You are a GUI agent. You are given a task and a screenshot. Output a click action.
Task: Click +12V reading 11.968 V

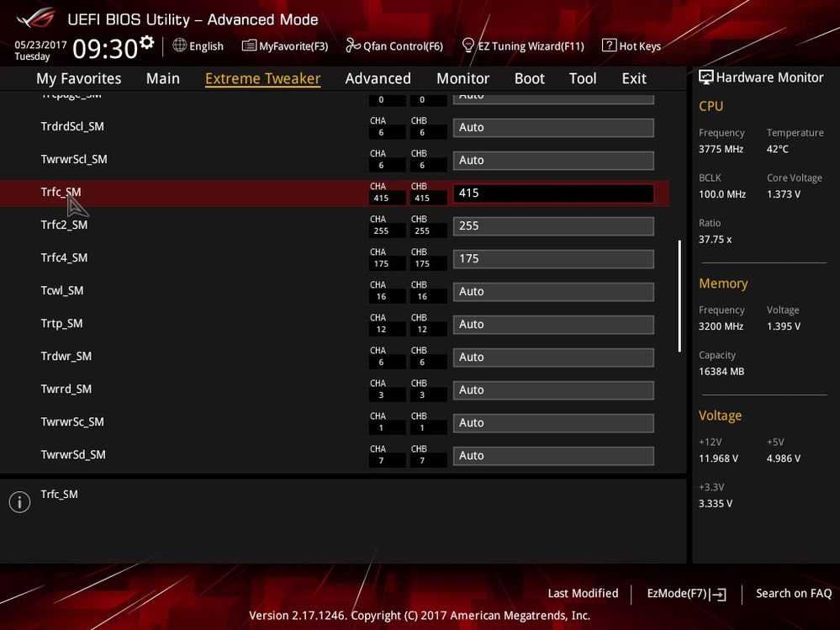tap(718, 458)
